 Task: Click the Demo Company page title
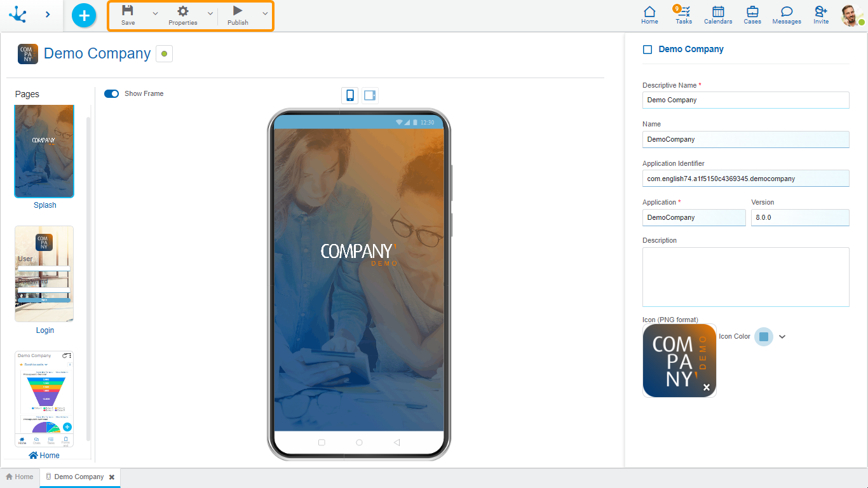point(97,54)
